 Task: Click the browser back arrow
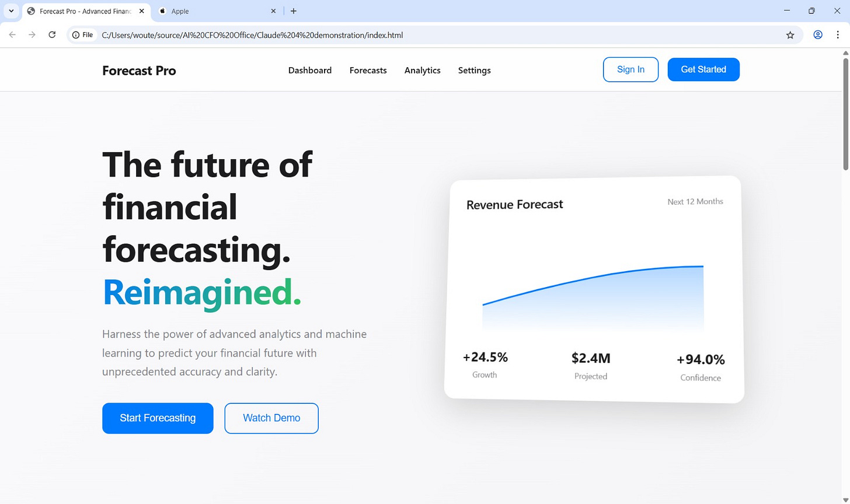(x=12, y=35)
